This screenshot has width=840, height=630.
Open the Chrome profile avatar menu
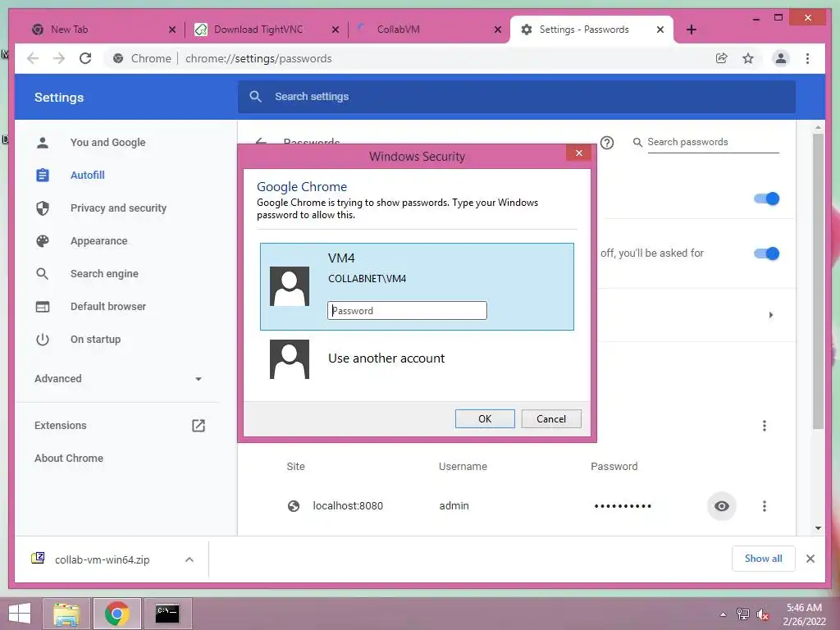tap(781, 58)
